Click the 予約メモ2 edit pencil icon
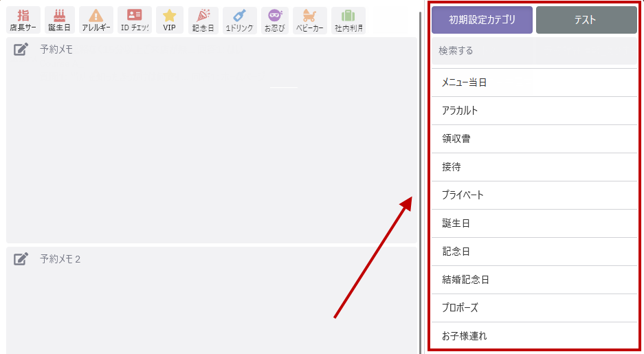The width and height of the screenshot is (644, 354). point(21,258)
